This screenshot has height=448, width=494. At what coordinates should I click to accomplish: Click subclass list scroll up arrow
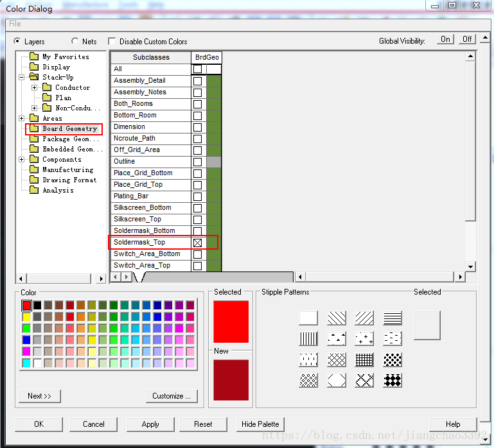pyautogui.click(x=470, y=56)
